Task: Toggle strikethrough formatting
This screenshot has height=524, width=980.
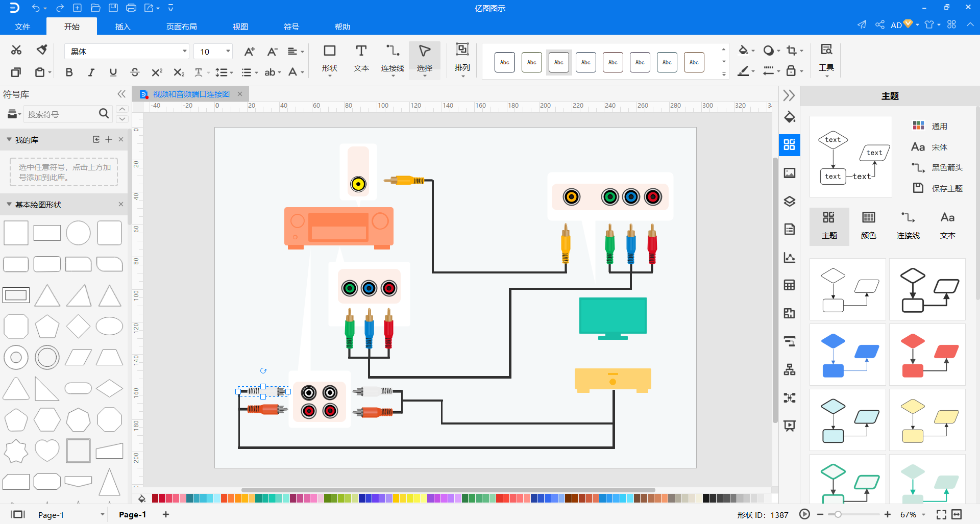Action: click(135, 72)
